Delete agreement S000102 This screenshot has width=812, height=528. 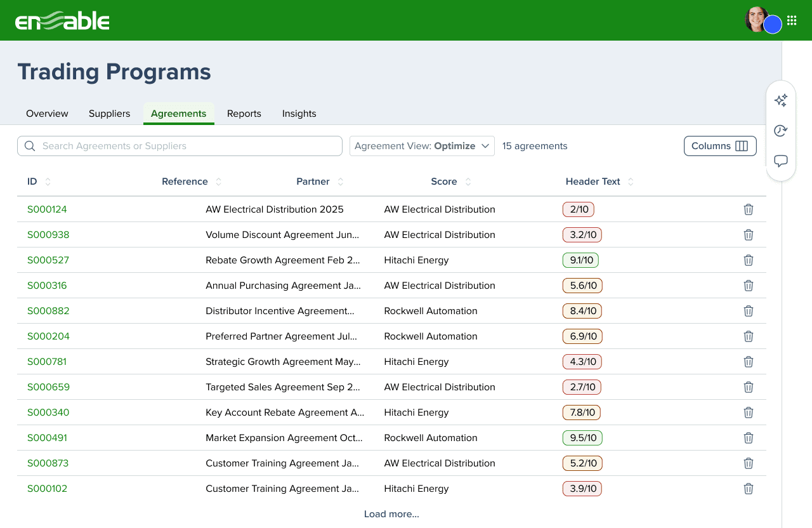[749, 489]
